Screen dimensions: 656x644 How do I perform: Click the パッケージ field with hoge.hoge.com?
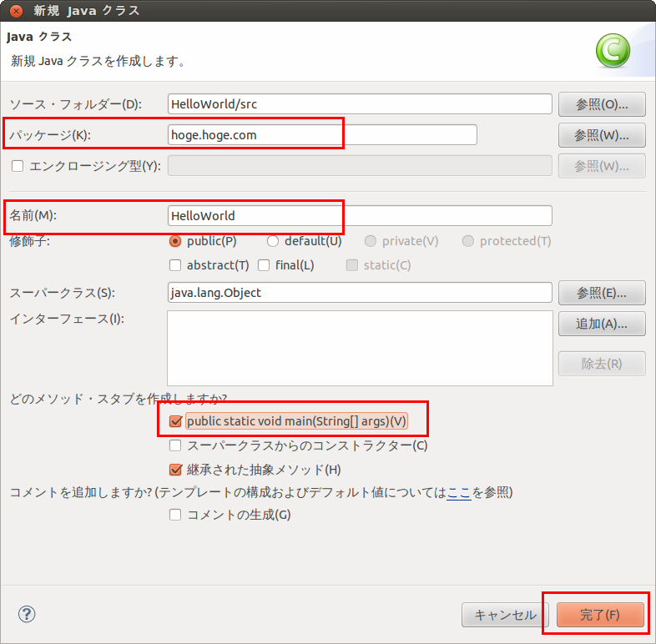click(322, 134)
